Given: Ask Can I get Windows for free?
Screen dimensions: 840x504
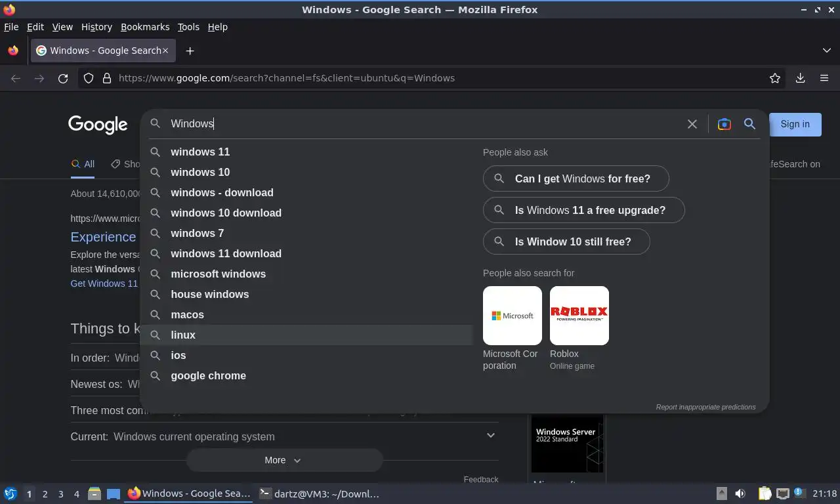Looking at the screenshot, I should pos(576,178).
